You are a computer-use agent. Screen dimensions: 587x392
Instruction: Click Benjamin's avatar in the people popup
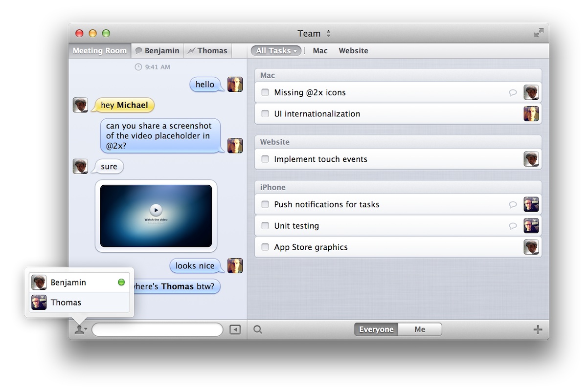tap(39, 283)
